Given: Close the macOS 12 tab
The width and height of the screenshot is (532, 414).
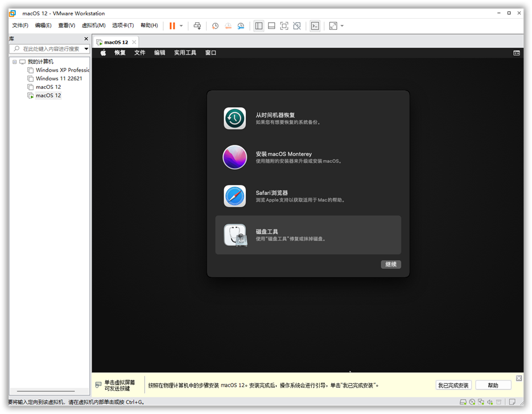Looking at the screenshot, I should (134, 42).
